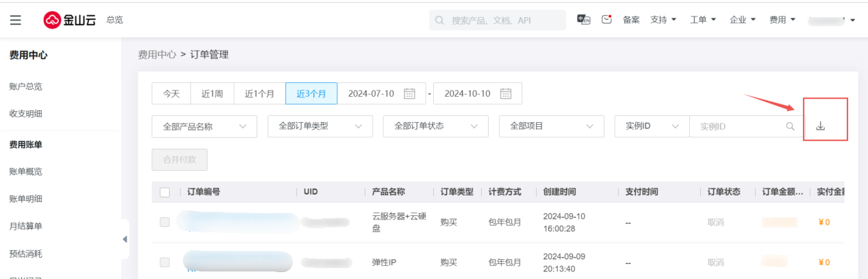Switch language with the EN icon
The width and height of the screenshot is (868, 279).
(x=584, y=20)
